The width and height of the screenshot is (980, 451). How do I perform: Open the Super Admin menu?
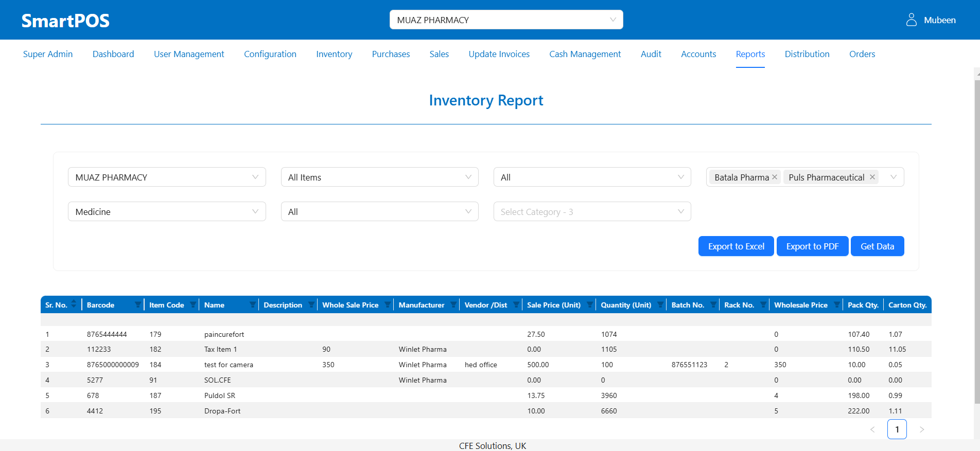click(x=48, y=54)
